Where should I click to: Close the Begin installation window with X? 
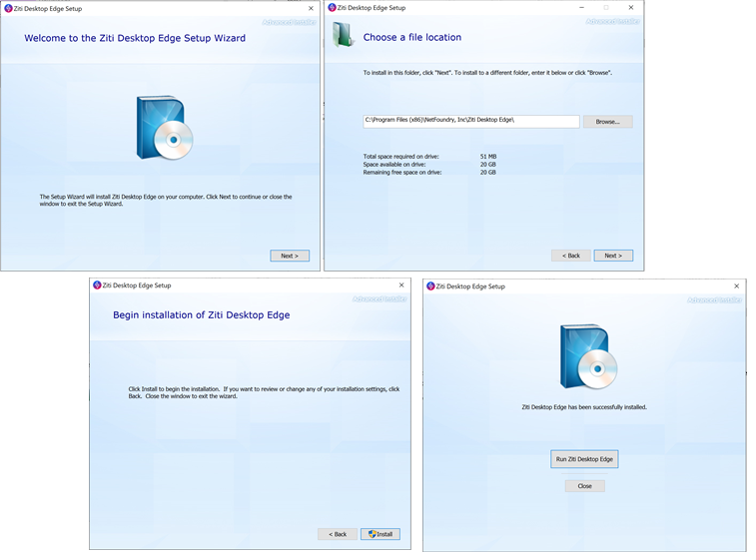tap(401, 284)
